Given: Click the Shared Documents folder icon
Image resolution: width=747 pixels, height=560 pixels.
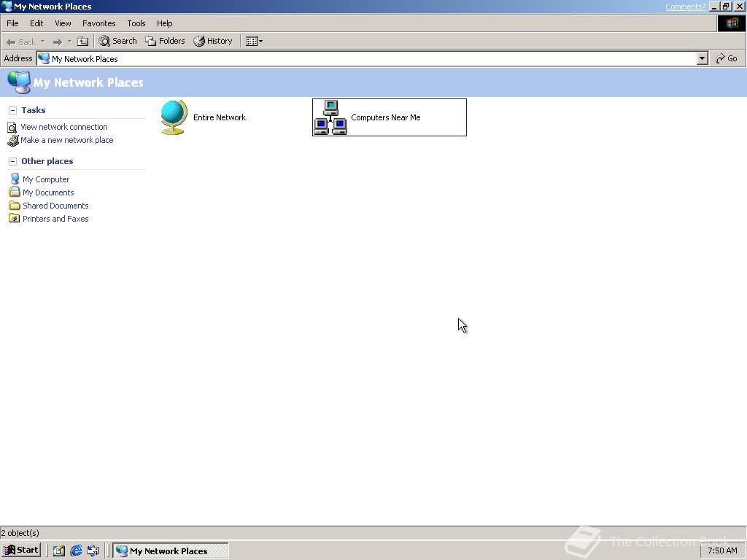Looking at the screenshot, I should coord(15,205).
